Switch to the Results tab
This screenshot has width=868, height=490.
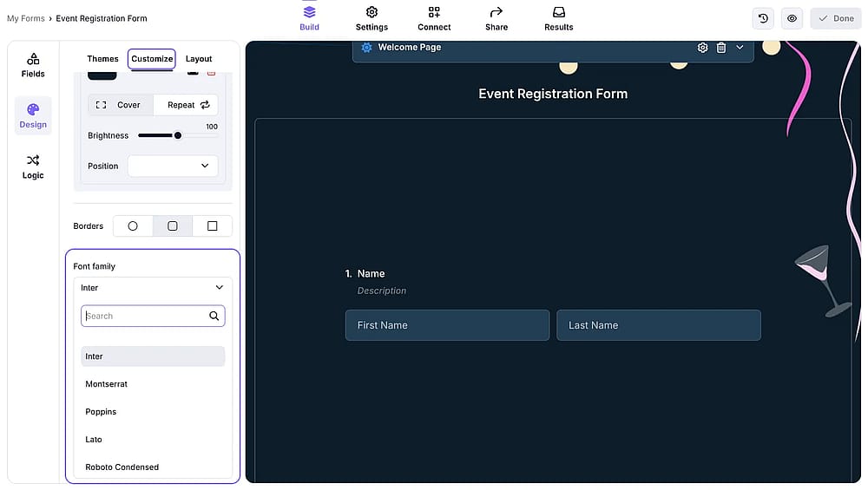pos(558,18)
